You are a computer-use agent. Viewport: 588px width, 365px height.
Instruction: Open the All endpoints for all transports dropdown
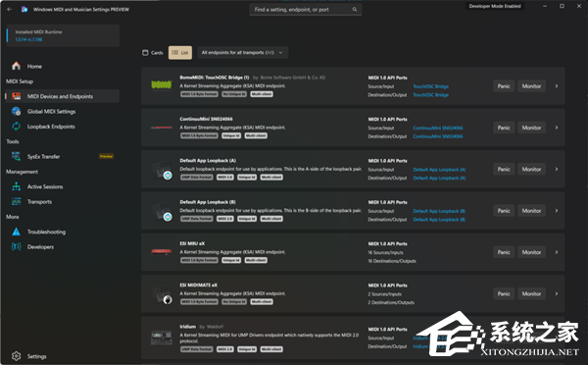click(x=243, y=53)
